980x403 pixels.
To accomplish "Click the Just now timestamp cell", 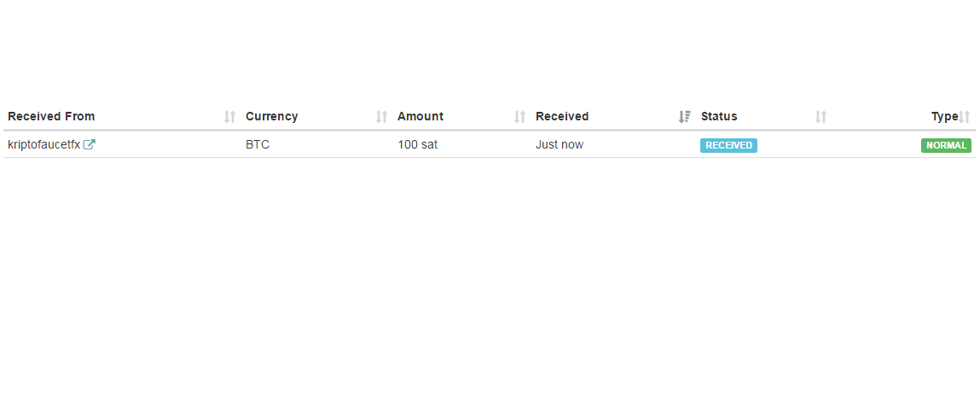I will point(560,145).
